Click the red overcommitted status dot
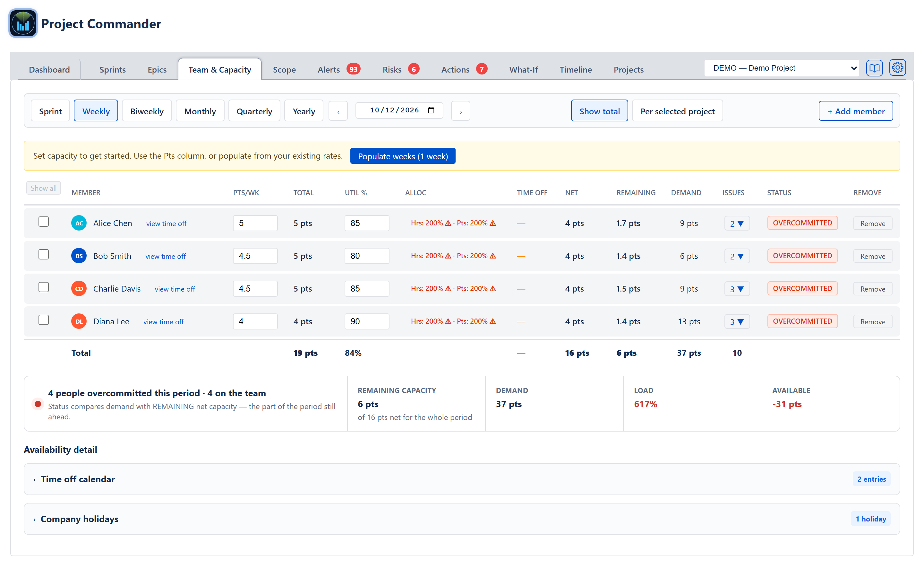The width and height of the screenshot is (924, 578). 38,404
